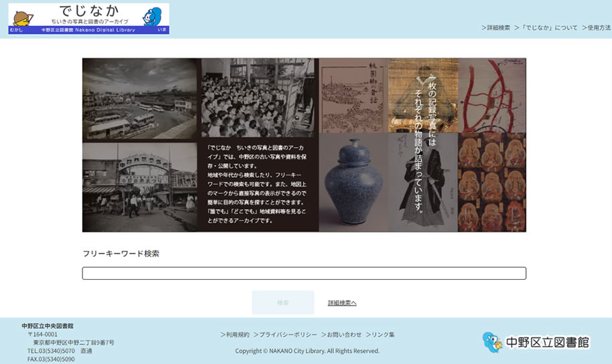Open the プライバシーポリシー footer link
Viewport: 612px width, 364px height.
coord(285,335)
